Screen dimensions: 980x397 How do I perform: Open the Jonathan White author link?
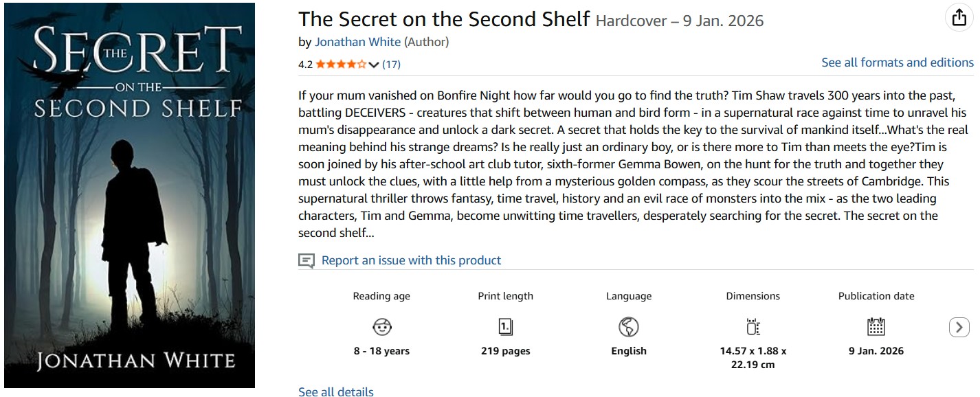357,42
